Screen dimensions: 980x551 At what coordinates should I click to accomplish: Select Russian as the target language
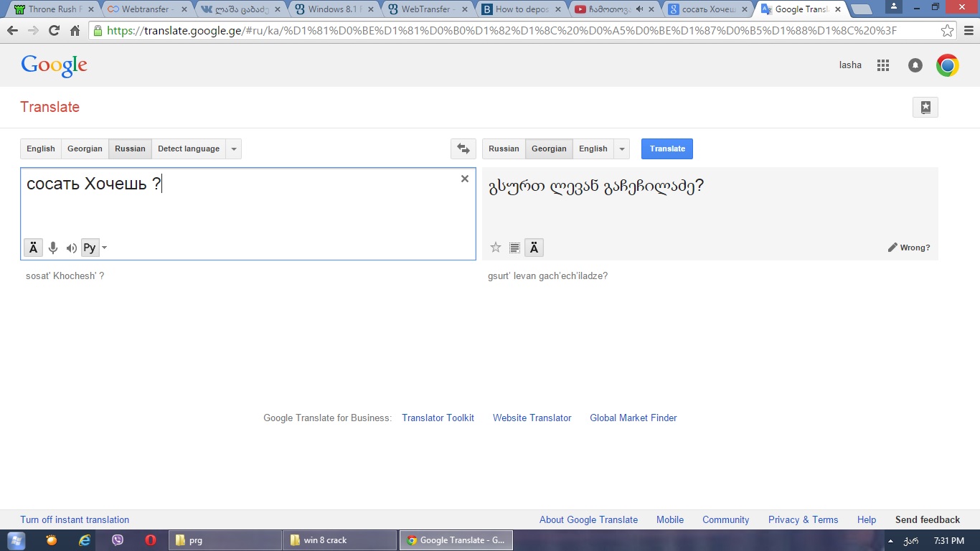point(504,149)
